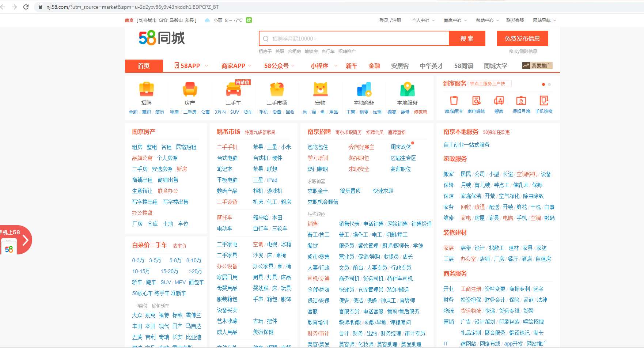This screenshot has height=348, width=644.
Task: Open the 二手市场 basket icon
Action: click(277, 89)
